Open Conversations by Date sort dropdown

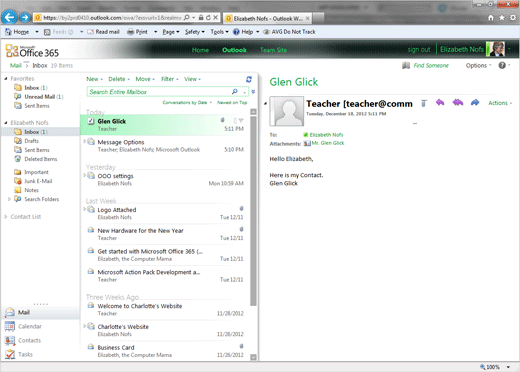click(187, 103)
